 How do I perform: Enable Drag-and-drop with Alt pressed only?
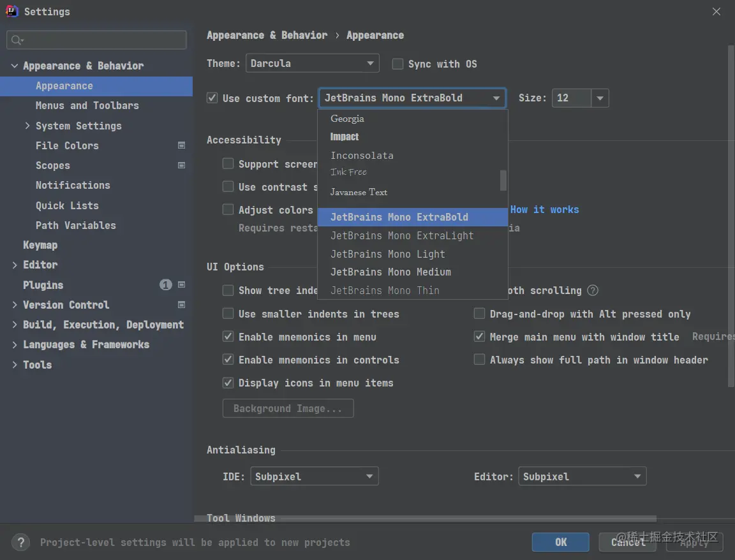pyautogui.click(x=479, y=314)
